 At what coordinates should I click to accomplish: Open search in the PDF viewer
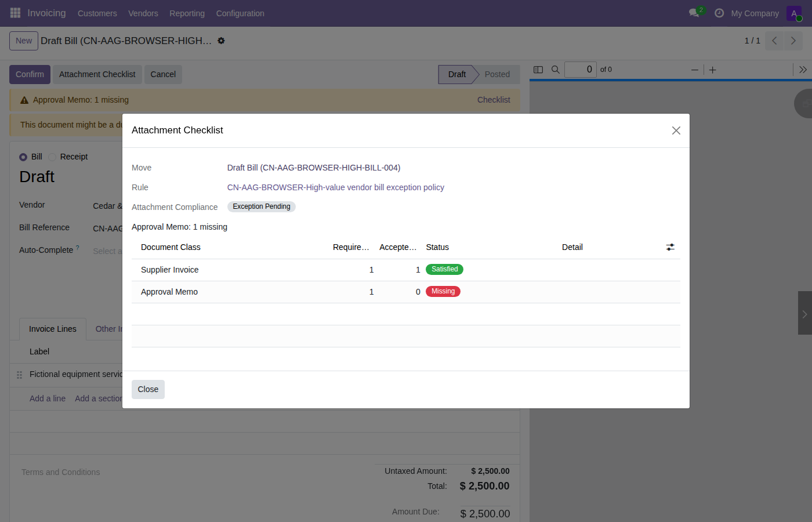556,70
